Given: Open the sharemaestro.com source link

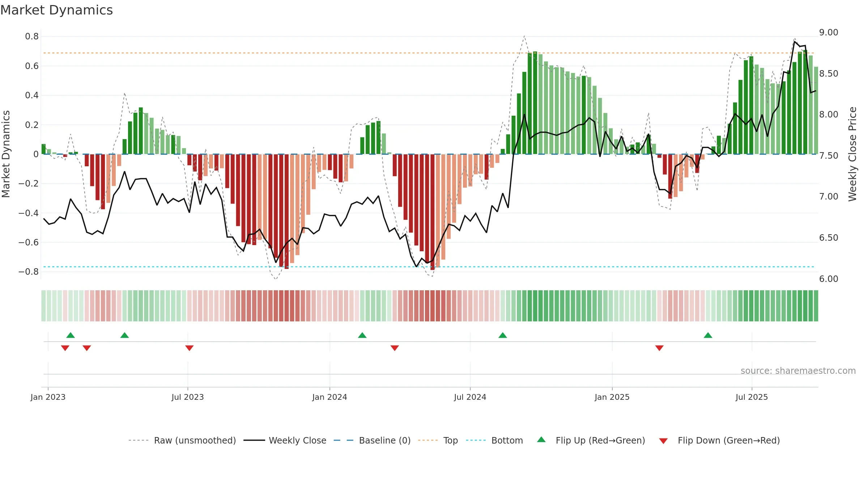Looking at the screenshot, I should (x=798, y=371).
